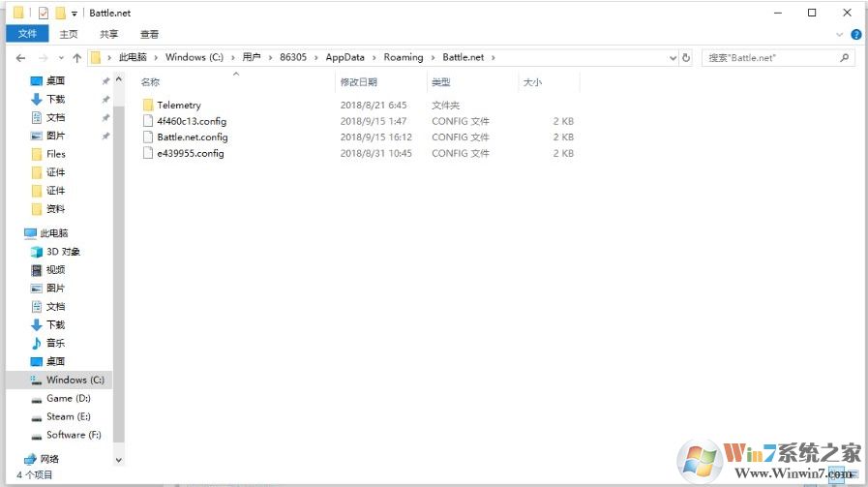The image size is (868, 487).
Task: Open pinned 文档 in quick access
Action: [55, 117]
